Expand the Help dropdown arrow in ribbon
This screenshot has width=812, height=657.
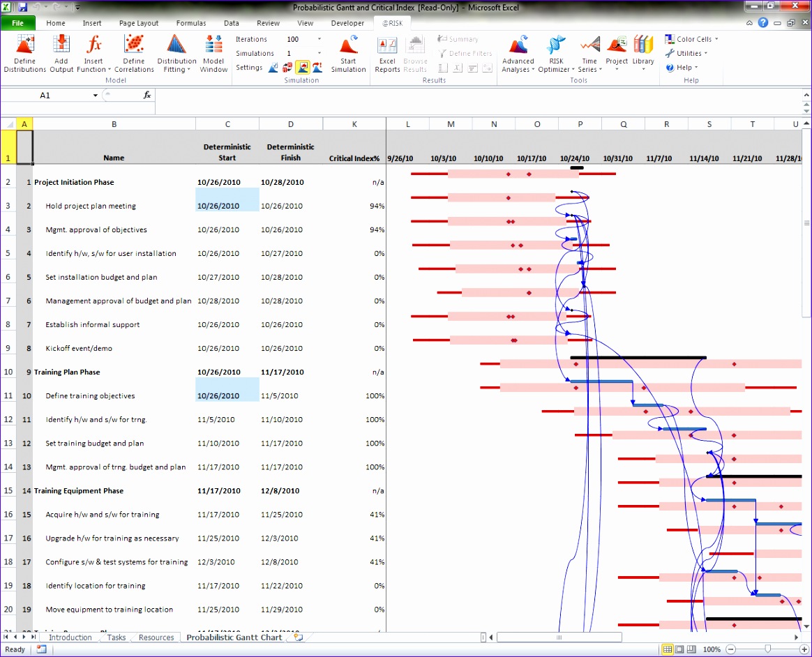coord(696,68)
